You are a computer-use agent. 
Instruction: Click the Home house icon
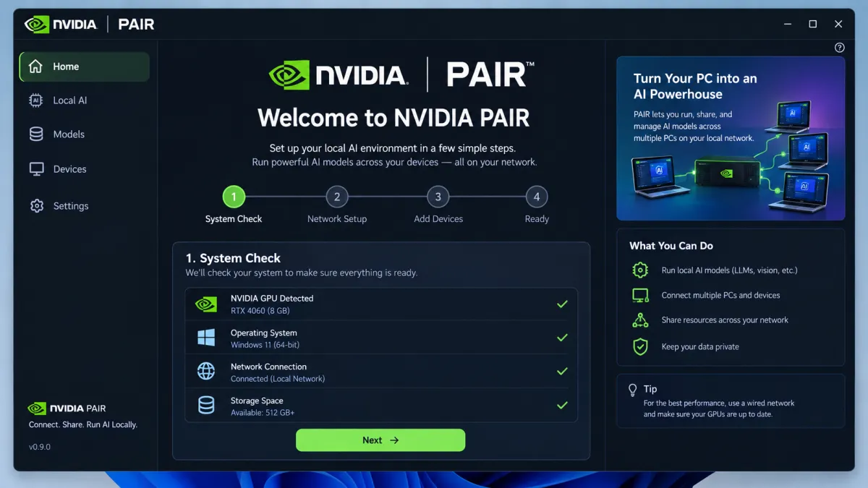coord(35,67)
